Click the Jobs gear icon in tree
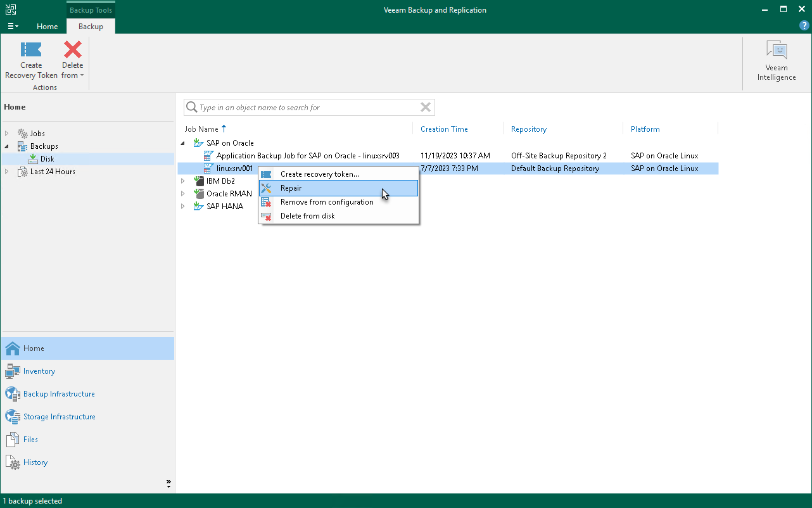 point(23,134)
